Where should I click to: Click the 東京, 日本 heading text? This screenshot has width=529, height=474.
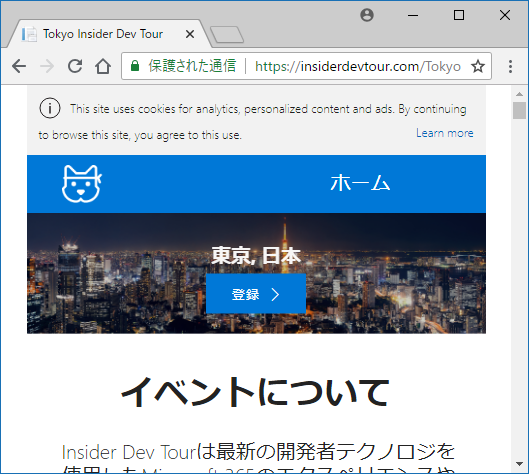tap(256, 255)
